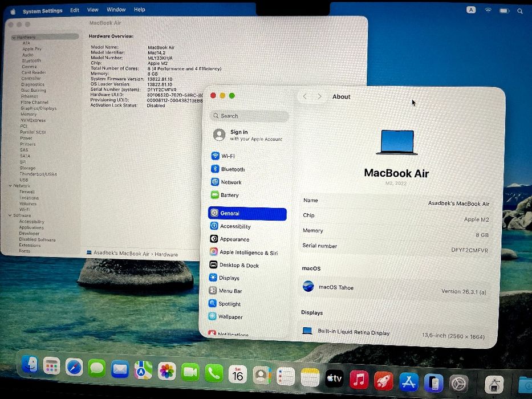Image resolution: width=532 pixels, height=399 pixels.
Task: Go forward in System Settings
Action: tap(319, 97)
